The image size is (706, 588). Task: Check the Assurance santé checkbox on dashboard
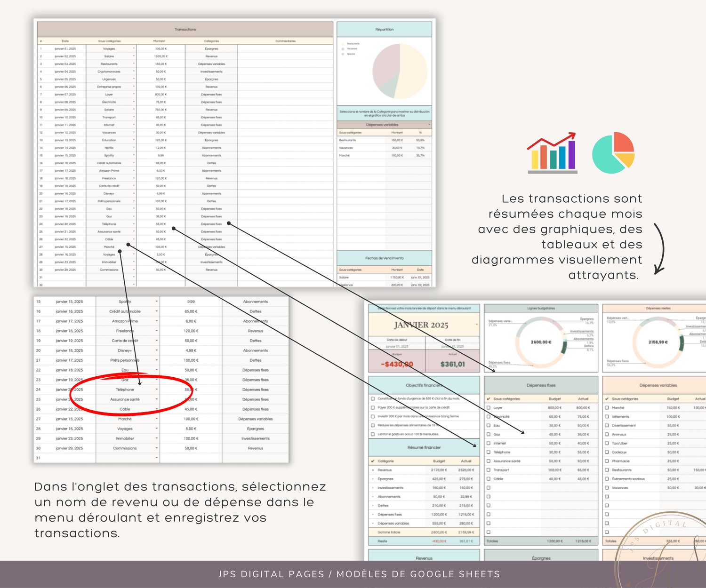(x=489, y=461)
